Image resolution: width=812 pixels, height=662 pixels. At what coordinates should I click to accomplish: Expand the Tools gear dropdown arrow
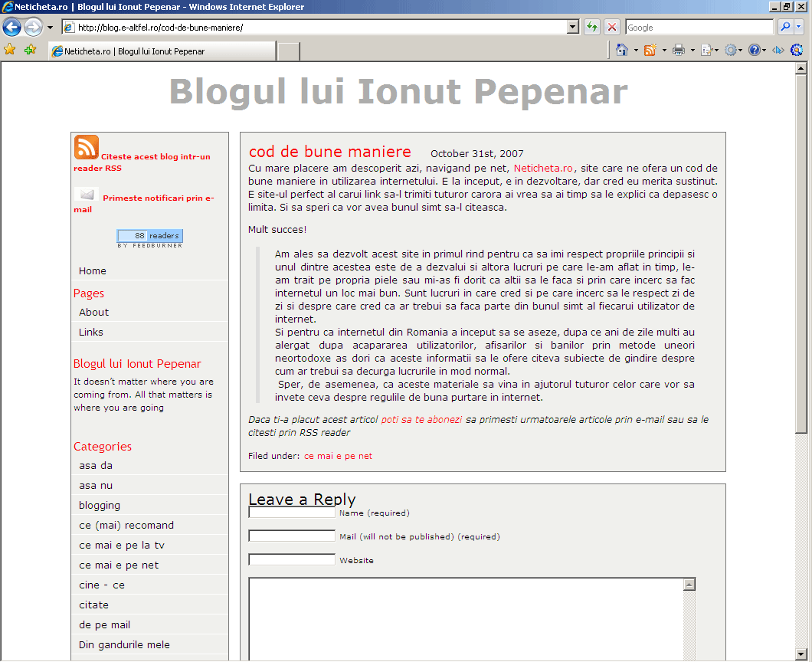click(x=742, y=51)
